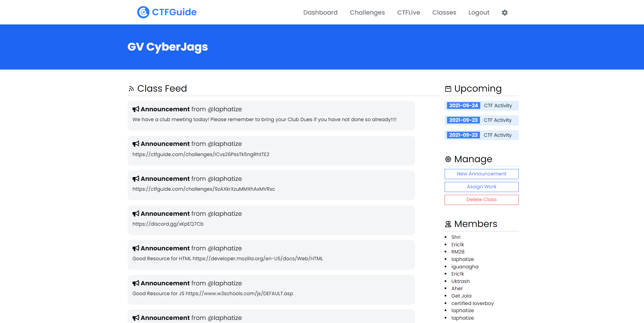Click the red Delete Class button
644x323 pixels.
pos(481,200)
